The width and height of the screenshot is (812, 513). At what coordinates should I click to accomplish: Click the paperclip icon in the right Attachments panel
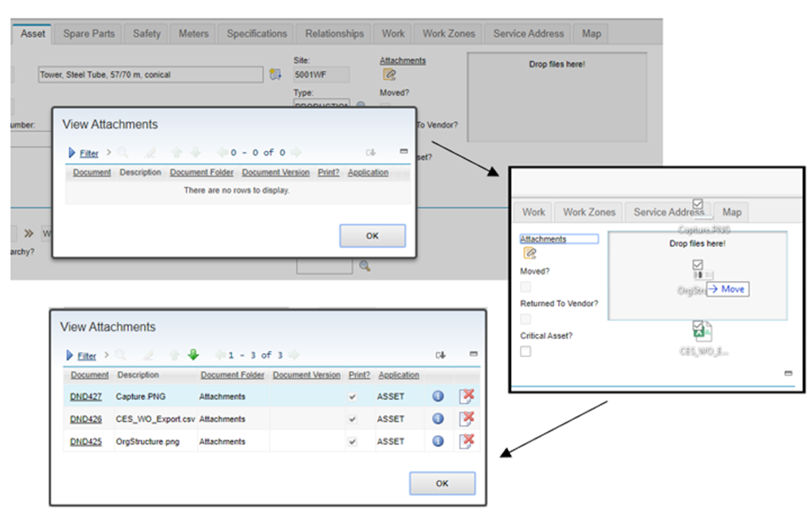pos(529,252)
